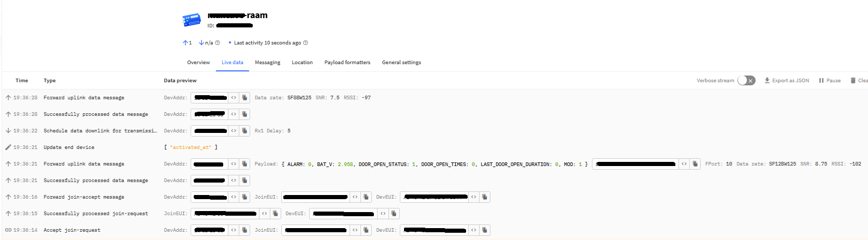Click DevAddr field in 19:36:28 Forward uplink row

pyautogui.click(x=210, y=98)
